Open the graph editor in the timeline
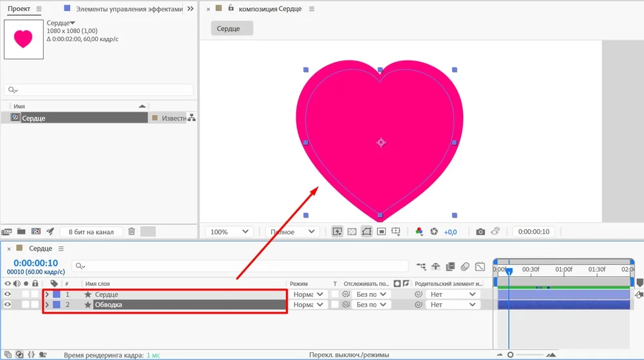This screenshot has height=360, width=644. pos(480,266)
